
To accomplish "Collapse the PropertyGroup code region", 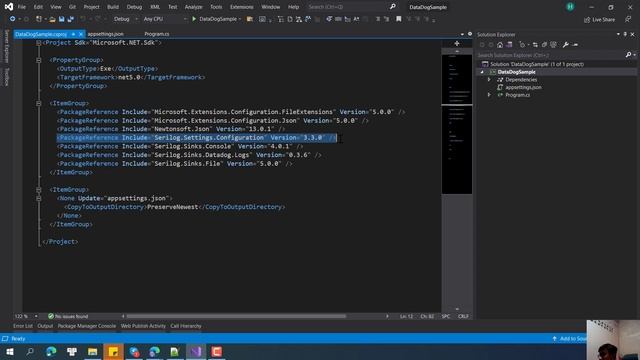I will click(x=38, y=60).
